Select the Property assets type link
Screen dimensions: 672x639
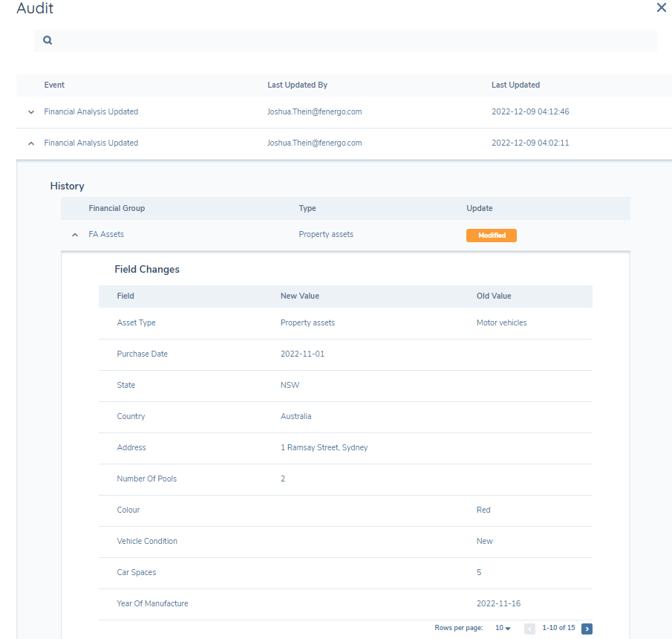[326, 235]
